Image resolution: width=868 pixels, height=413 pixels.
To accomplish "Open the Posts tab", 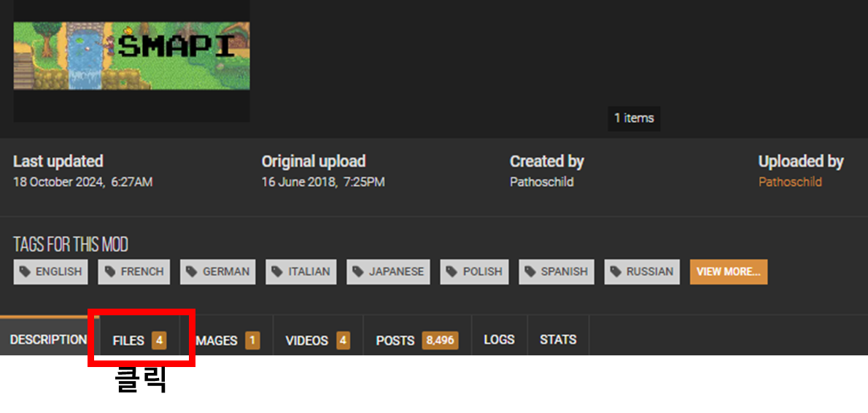I will 417,340.
